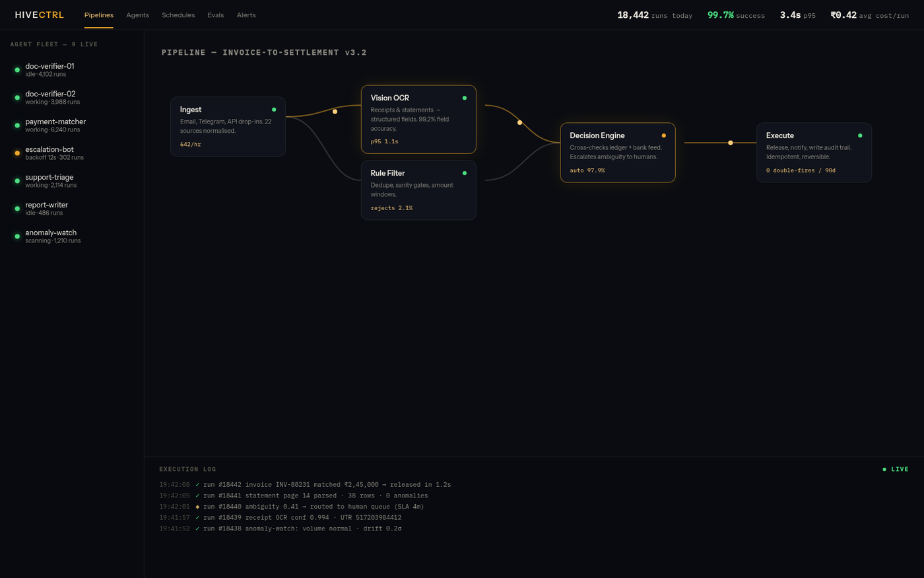This screenshot has width=924, height=578.
Task: Click the 'AGENT FLEET — 9 LIVE' header
Action: 54,44
